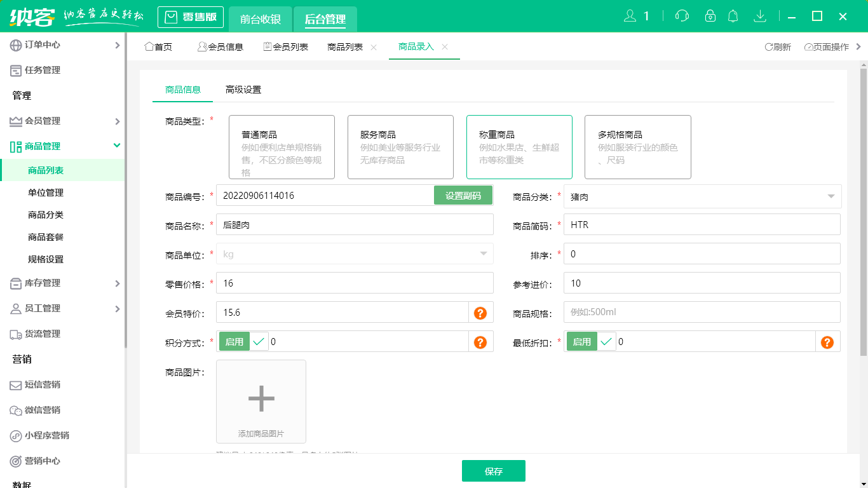Select the 称重商品 product type
Screen dimensions: 868x488
[x=519, y=147]
